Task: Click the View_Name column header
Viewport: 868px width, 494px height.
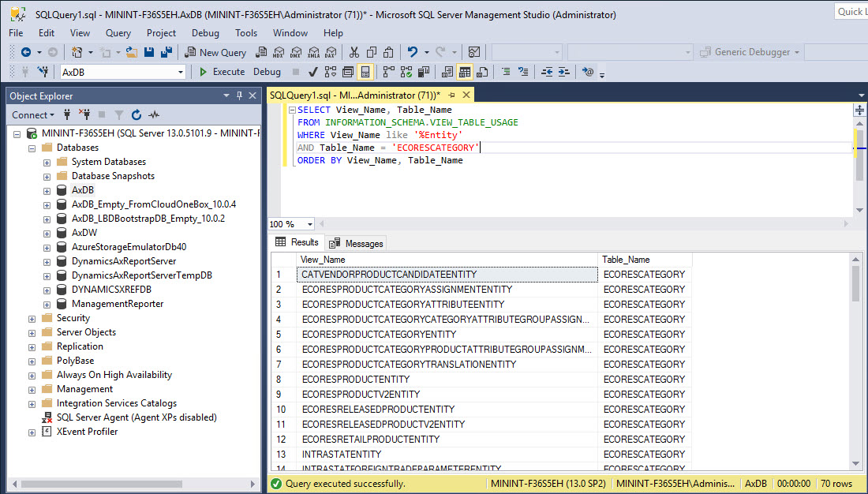Action: [x=447, y=260]
